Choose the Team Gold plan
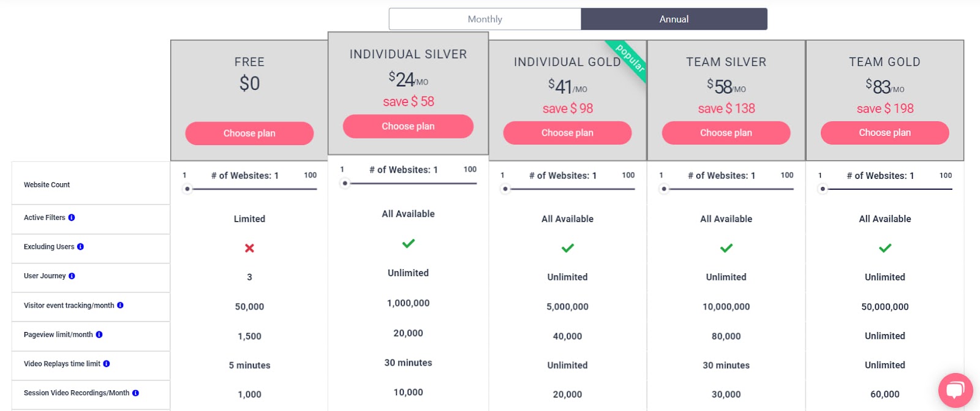980x411 pixels. (884, 133)
